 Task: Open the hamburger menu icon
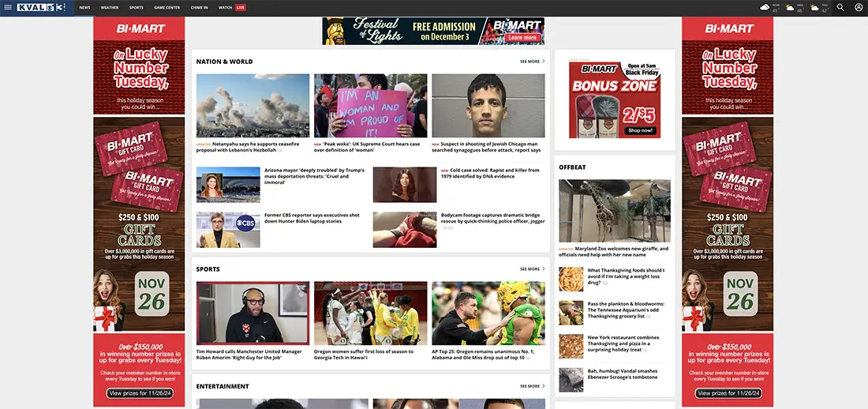(8, 7)
